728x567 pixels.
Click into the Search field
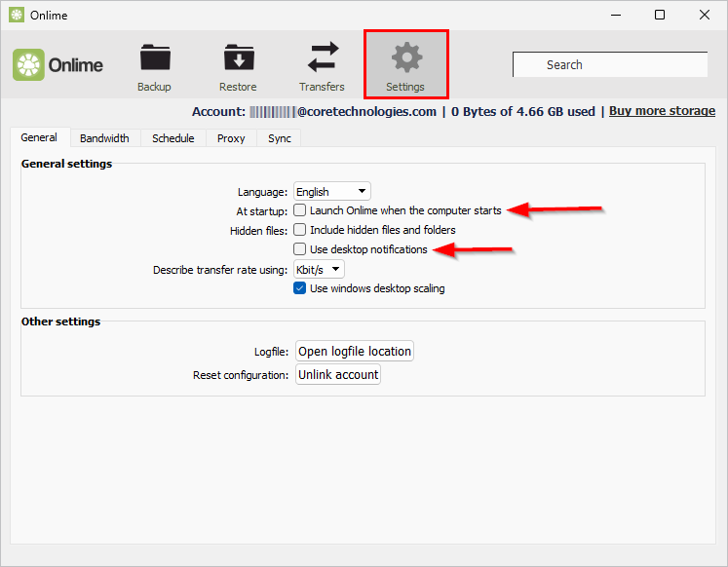(x=610, y=64)
